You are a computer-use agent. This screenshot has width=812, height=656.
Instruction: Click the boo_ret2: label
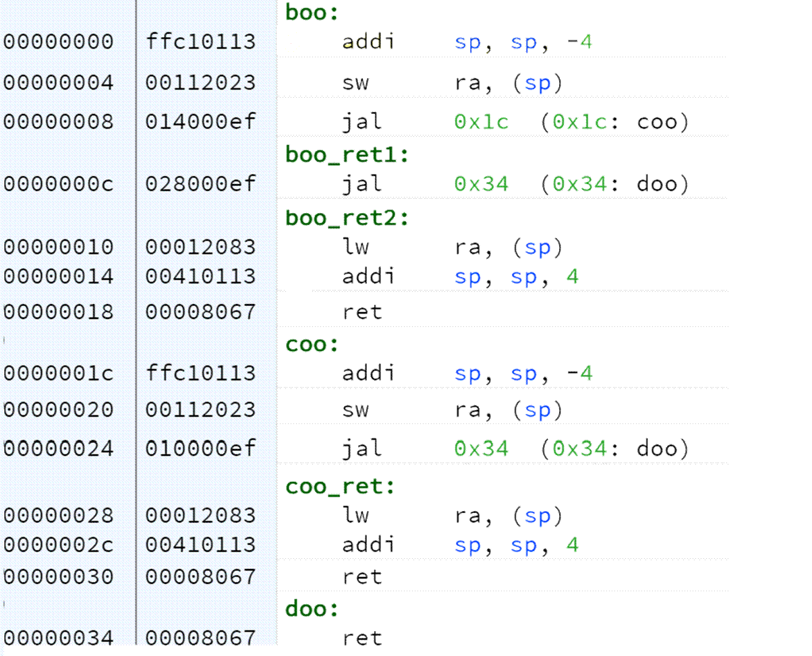point(347,218)
